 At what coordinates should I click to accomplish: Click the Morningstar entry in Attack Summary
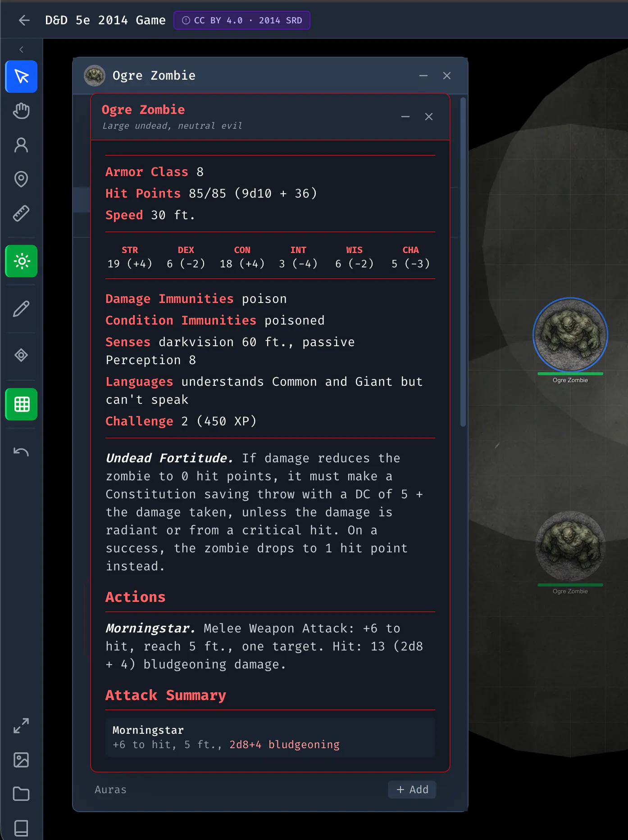coord(270,737)
